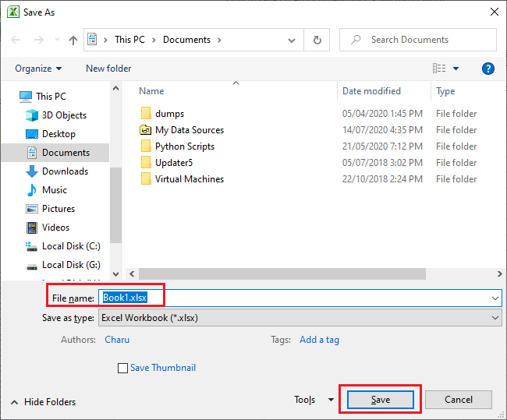Open Desktop in the navigation pane
This screenshot has width=507, height=420.
pos(58,134)
